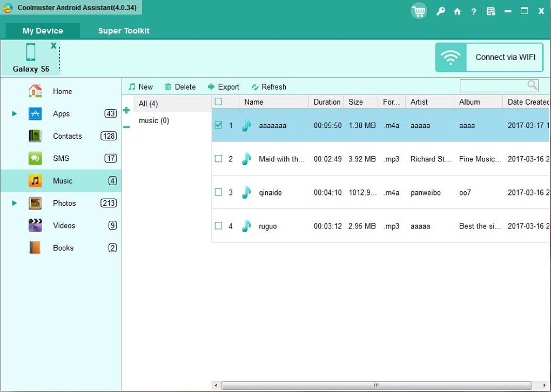Click music note icon of ruguo
Viewport: 551px width, 392px height.
[x=246, y=226]
